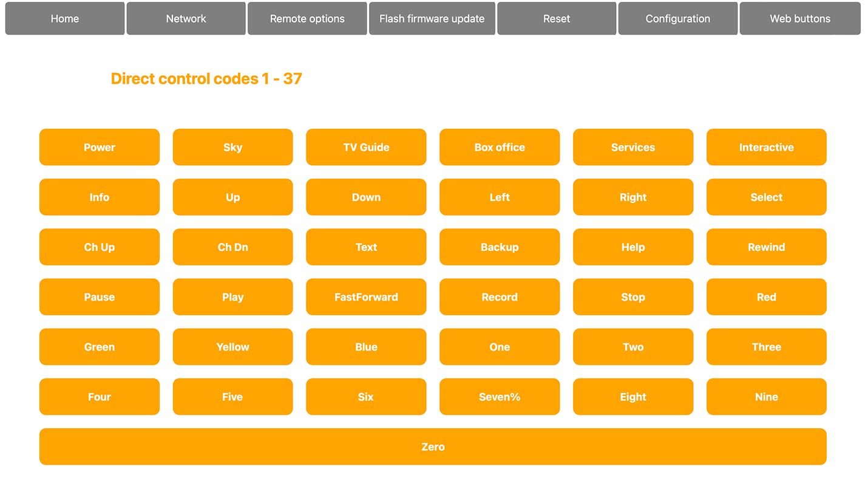Click the Record button

[x=500, y=297]
